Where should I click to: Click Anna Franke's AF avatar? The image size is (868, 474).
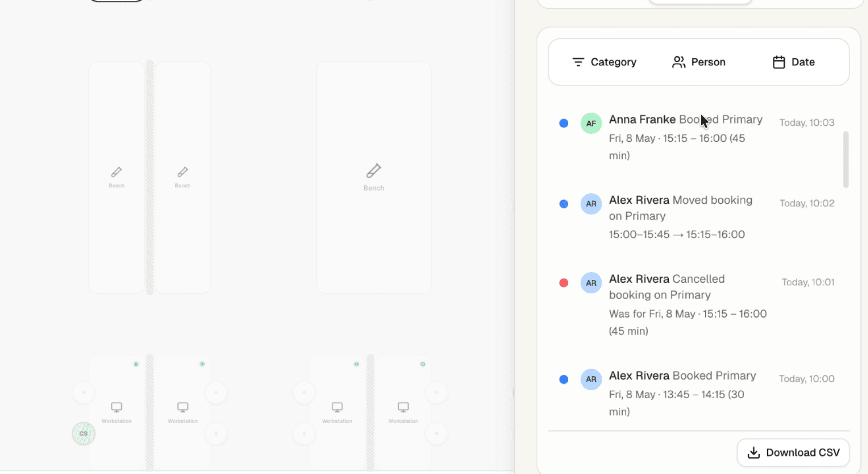click(591, 123)
